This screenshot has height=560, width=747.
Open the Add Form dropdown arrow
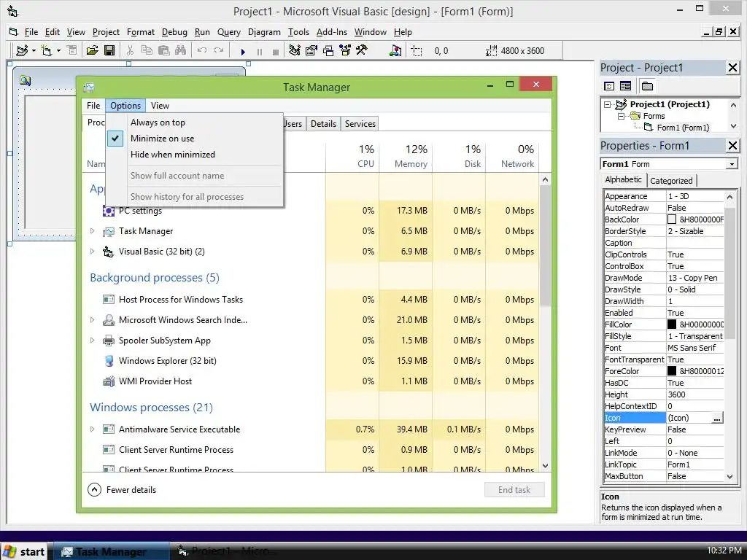pyautogui.click(x=58, y=50)
